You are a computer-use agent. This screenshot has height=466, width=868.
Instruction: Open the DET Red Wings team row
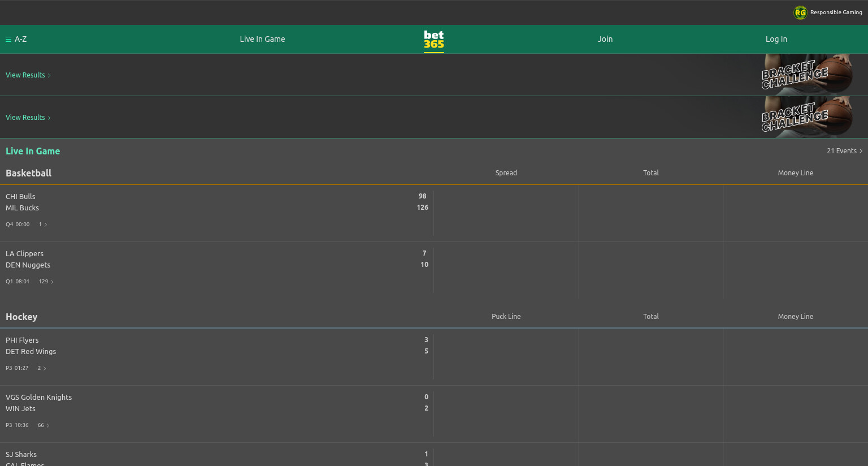pyautogui.click(x=31, y=351)
